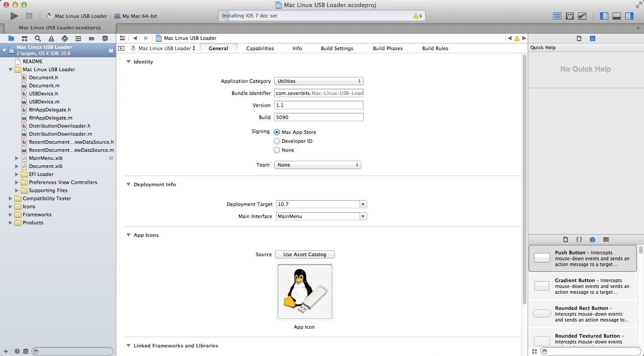Click the editor vertical scrollbar
The height and width of the screenshot is (356, 644).
(x=524, y=179)
